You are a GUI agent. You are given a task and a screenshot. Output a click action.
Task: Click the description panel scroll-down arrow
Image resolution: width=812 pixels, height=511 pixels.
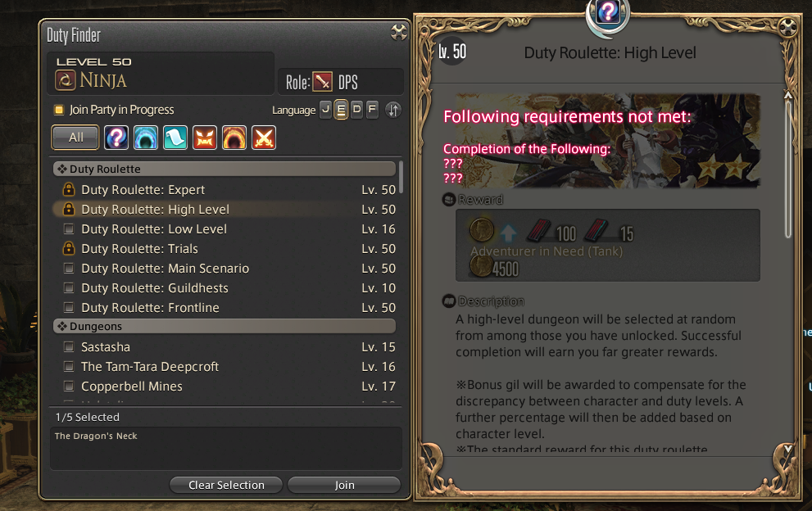[787, 449]
